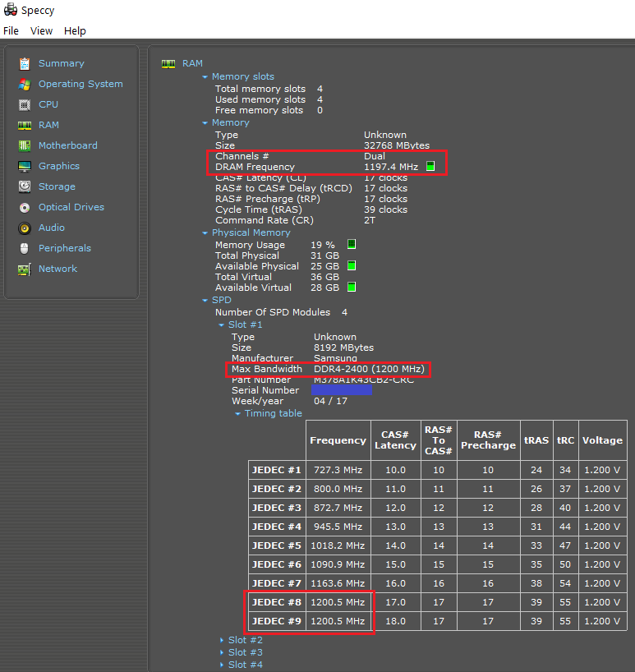This screenshot has width=635, height=672.
Task: Open the Graphics section
Action: (x=59, y=166)
